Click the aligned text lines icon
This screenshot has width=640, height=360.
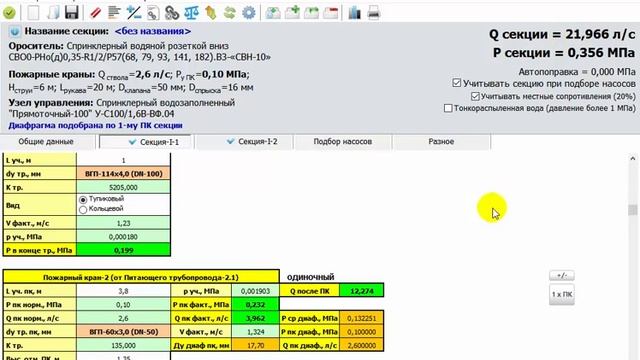coord(114,13)
